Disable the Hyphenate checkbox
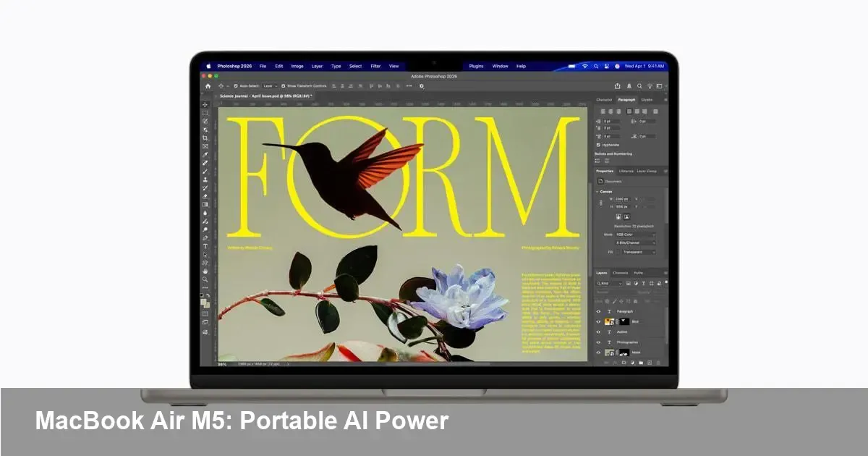 coord(598,145)
